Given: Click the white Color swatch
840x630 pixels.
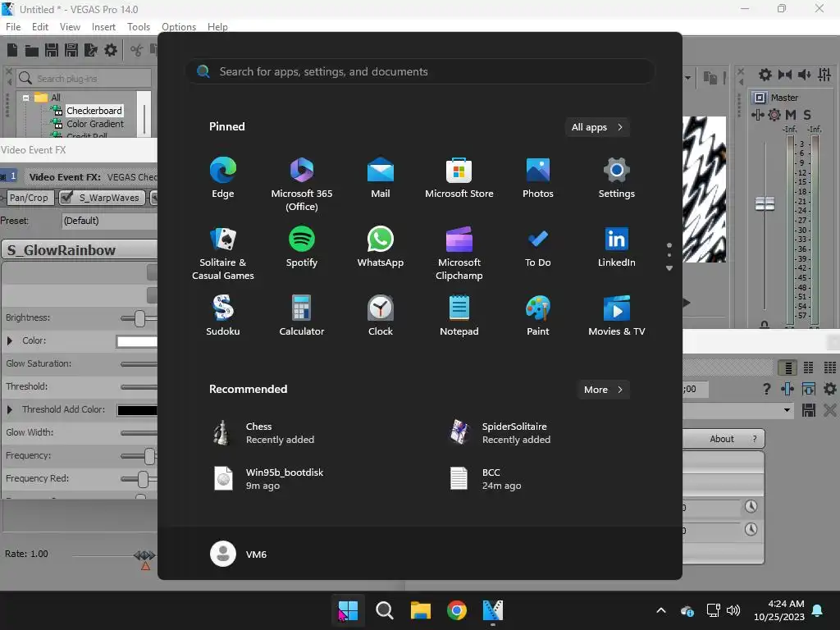Looking at the screenshot, I should [137, 341].
